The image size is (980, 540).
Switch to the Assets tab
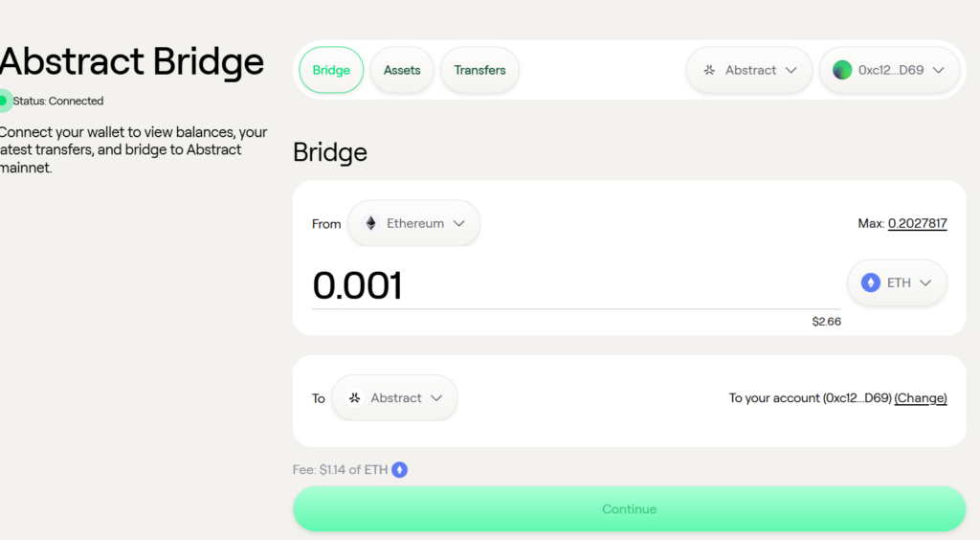(x=402, y=70)
